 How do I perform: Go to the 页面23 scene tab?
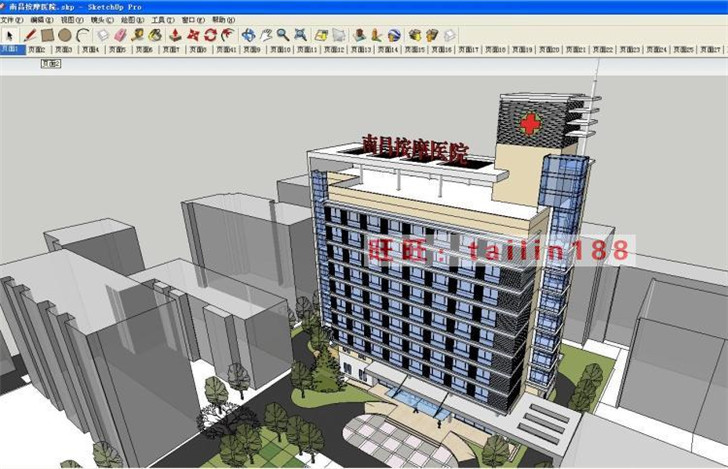coord(630,49)
